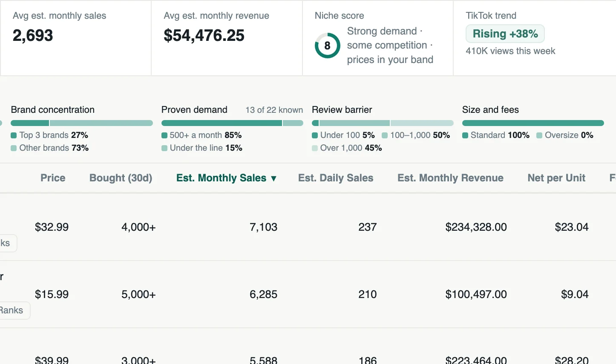Click the Proven demand progress bar
The height and width of the screenshot is (364, 616).
pos(232,123)
